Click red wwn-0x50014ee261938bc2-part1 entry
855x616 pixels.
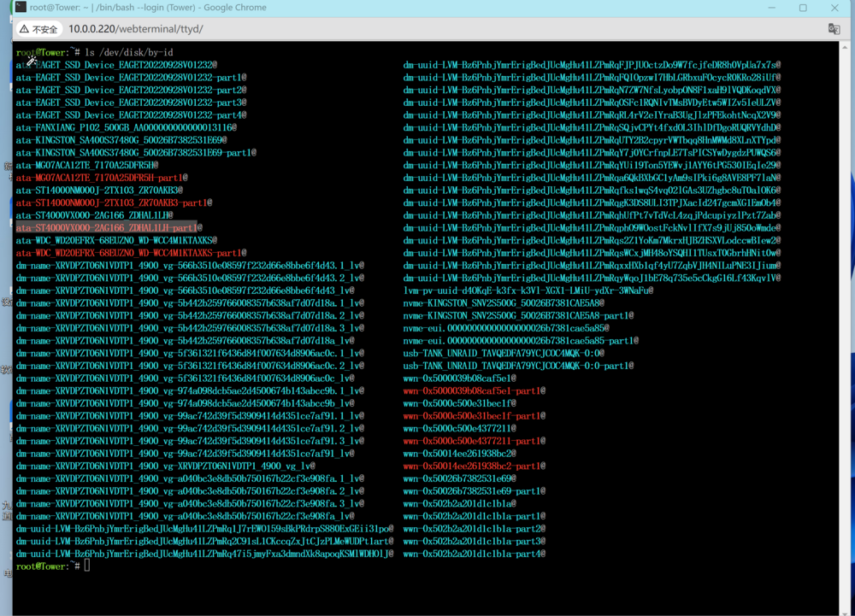click(x=475, y=466)
